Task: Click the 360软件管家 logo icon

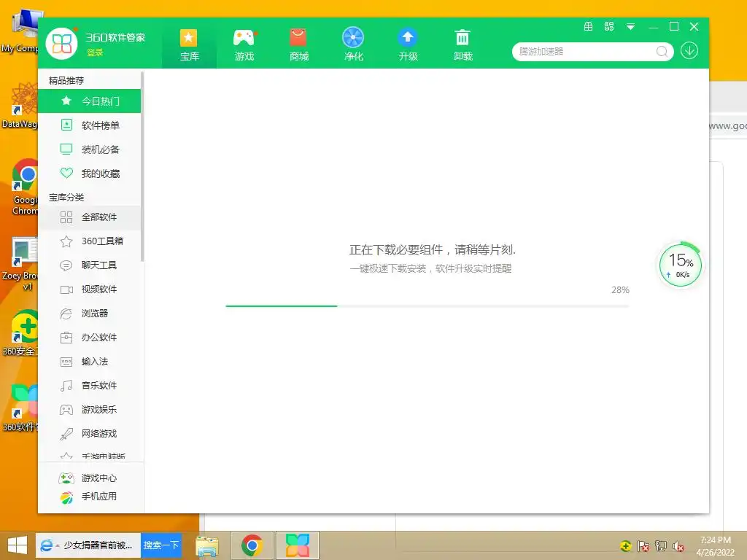Action: (61, 44)
